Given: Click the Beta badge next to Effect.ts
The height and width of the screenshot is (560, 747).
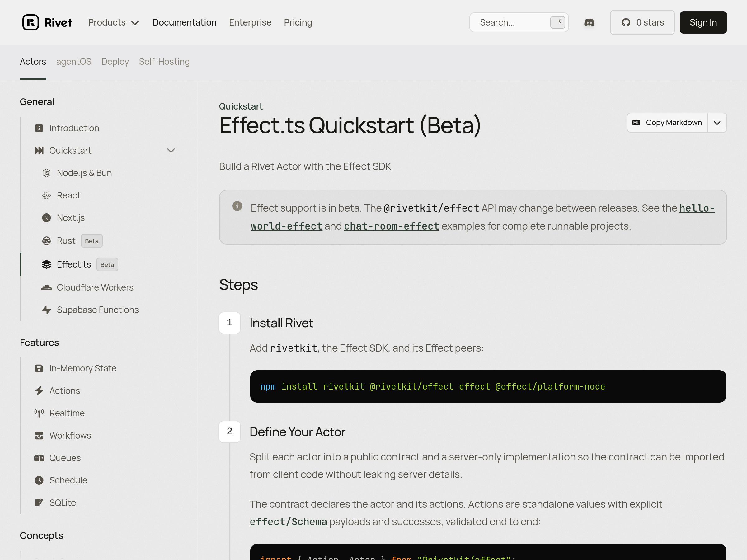Looking at the screenshot, I should click(107, 265).
